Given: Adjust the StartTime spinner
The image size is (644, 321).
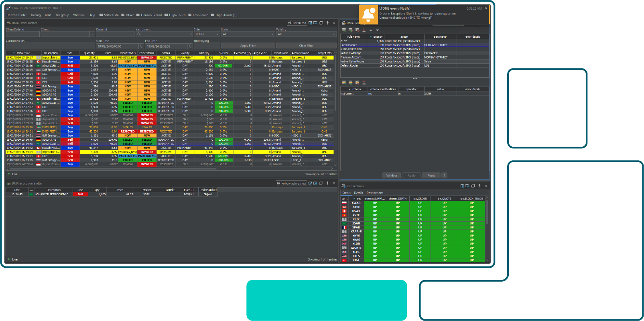Looking at the screenshot, I should (x=141, y=46).
